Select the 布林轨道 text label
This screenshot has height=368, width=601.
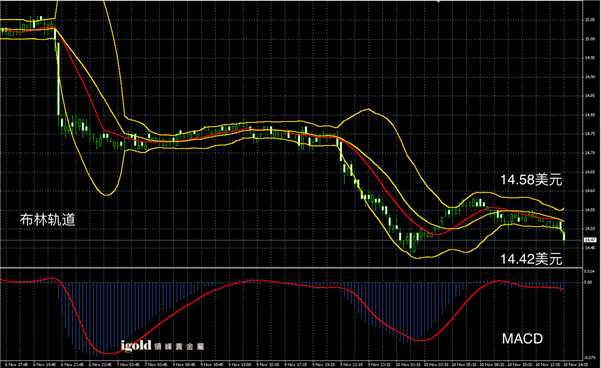coord(48,220)
